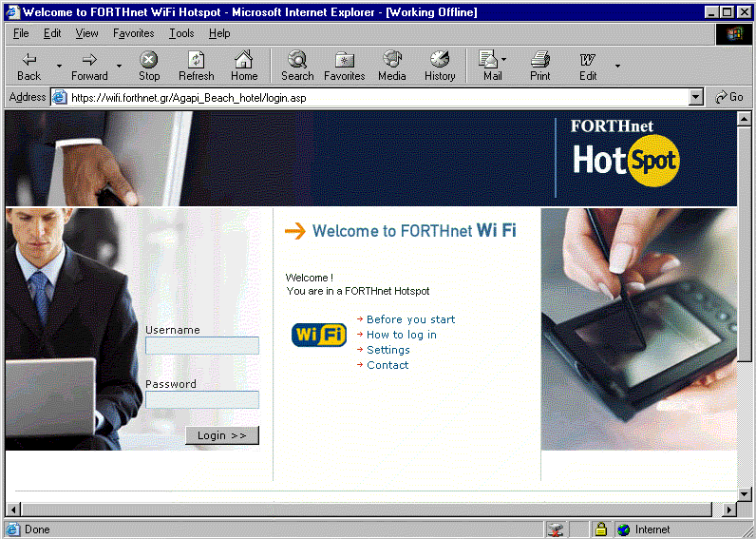The image size is (756, 539).
Task: Click the Forward toolbar button
Action: [x=89, y=67]
